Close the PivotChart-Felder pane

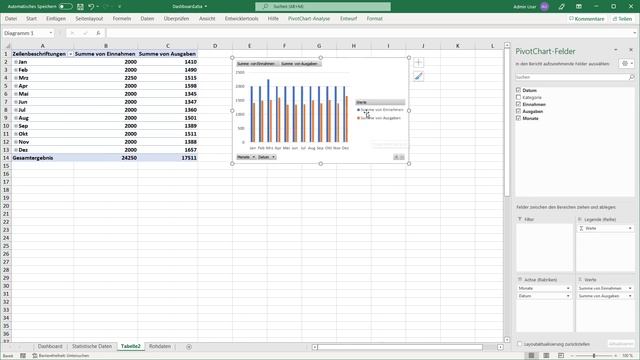click(x=631, y=50)
